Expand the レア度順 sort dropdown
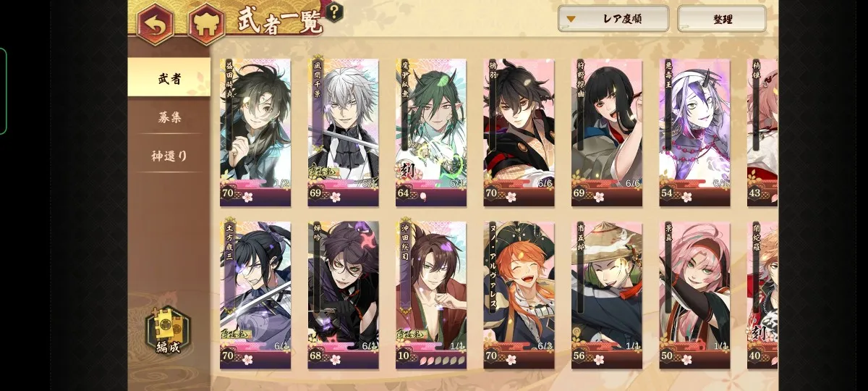Viewport: 868px width, 391px height. pyautogui.click(x=613, y=19)
